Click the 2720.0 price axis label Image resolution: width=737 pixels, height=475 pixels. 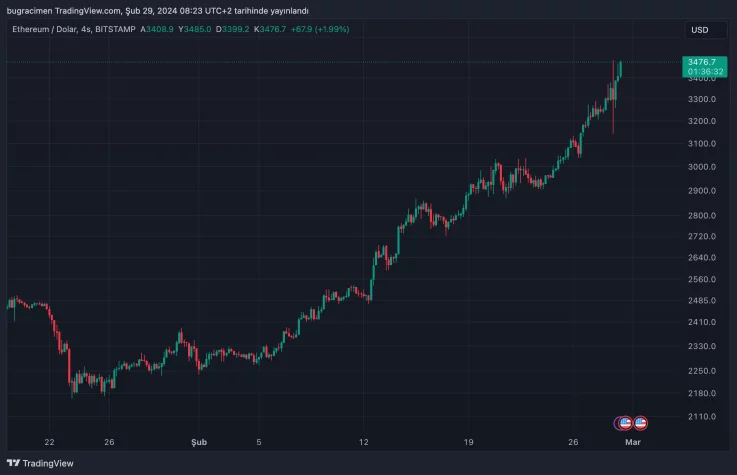pyautogui.click(x=702, y=236)
